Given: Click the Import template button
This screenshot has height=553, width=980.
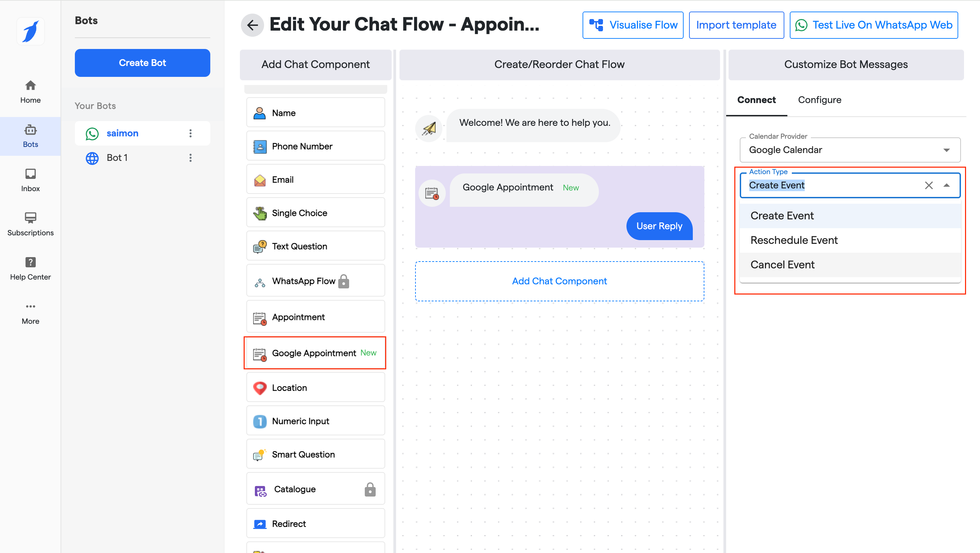Looking at the screenshot, I should click(x=736, y=25).
